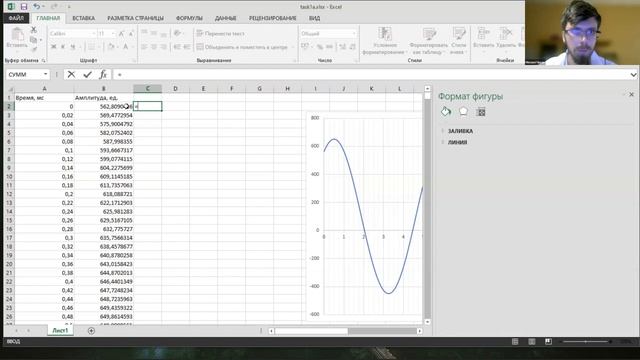Toggle Bold (Ж) formatting
640x360 pixels.
point(53,47)
